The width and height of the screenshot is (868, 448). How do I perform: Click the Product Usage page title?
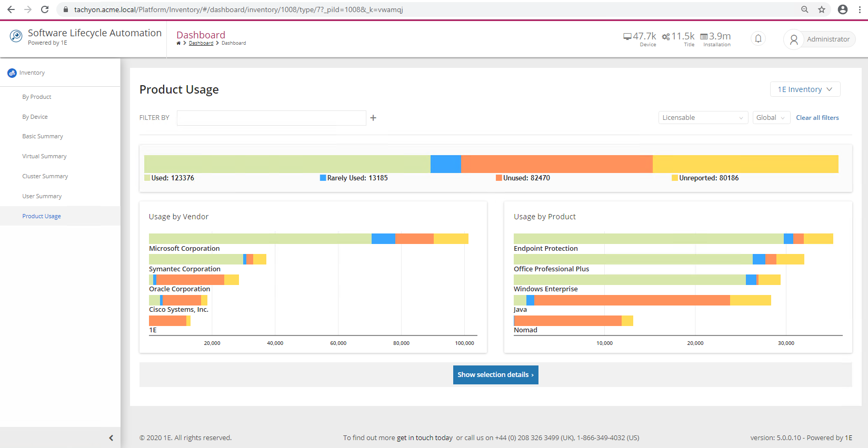coord(179,90)
